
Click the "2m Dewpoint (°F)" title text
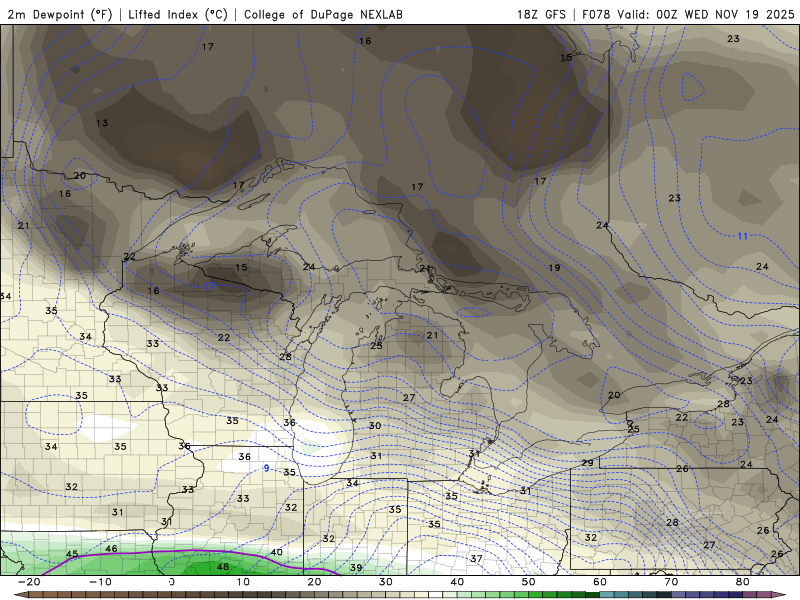point(60,14)
